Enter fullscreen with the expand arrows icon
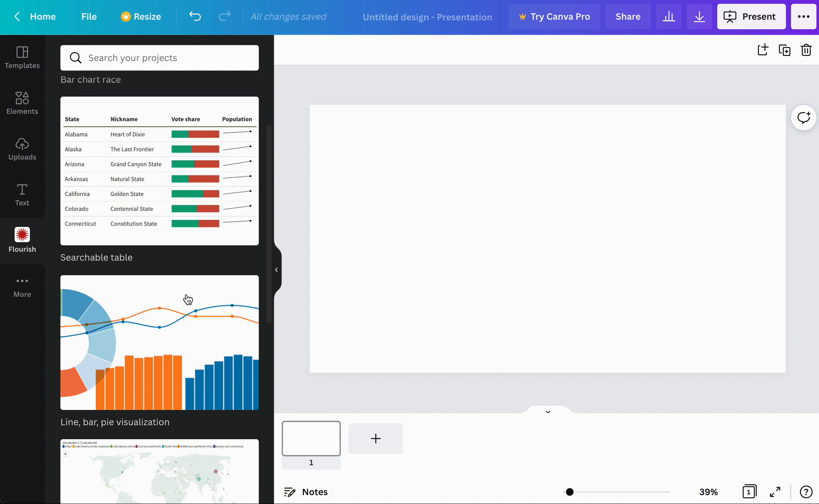 coord(775,492)
